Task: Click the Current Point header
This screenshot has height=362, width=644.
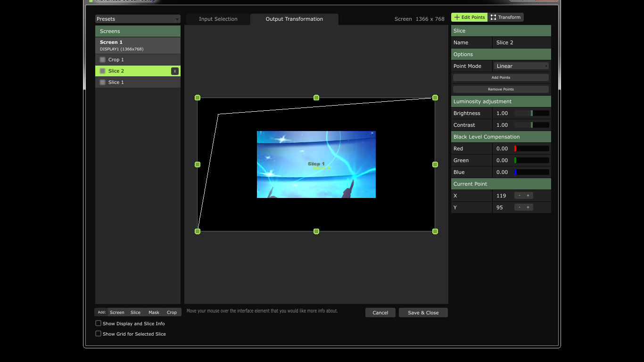Action: (x=501, y=184)
